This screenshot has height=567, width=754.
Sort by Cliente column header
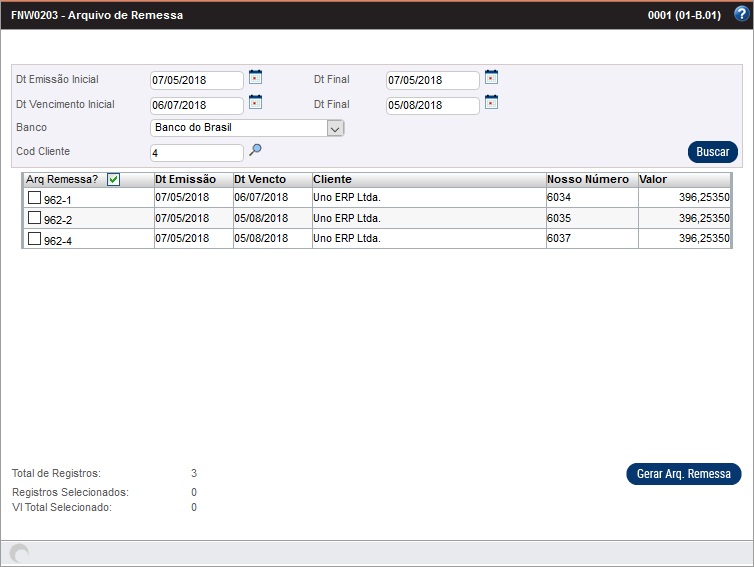(332, 179)
